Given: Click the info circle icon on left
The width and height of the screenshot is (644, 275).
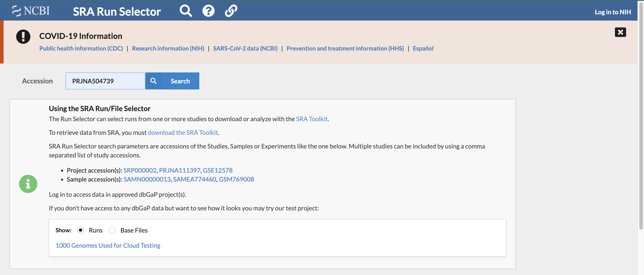Looking at the screenshot, I should pyautogui.click(x=28, y=184).
